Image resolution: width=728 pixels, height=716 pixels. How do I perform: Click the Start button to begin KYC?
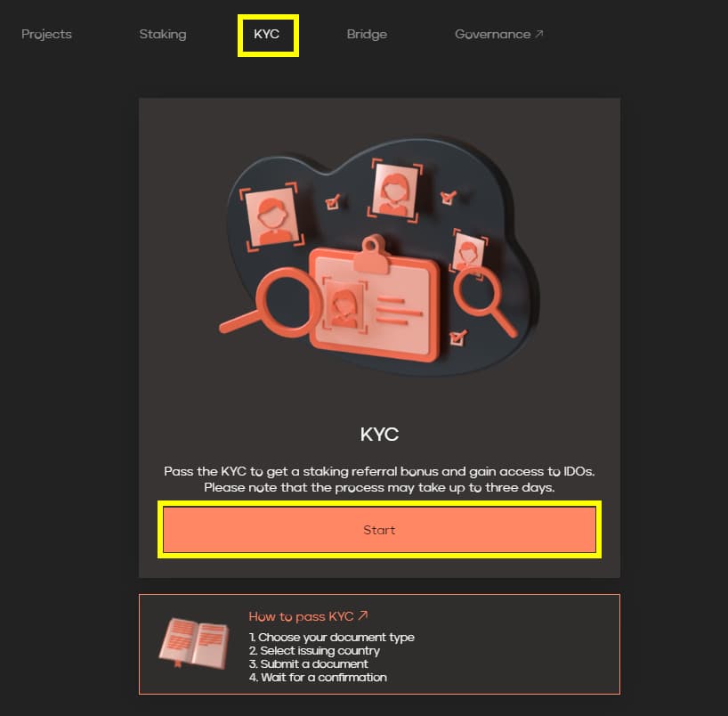pos(379,530)
